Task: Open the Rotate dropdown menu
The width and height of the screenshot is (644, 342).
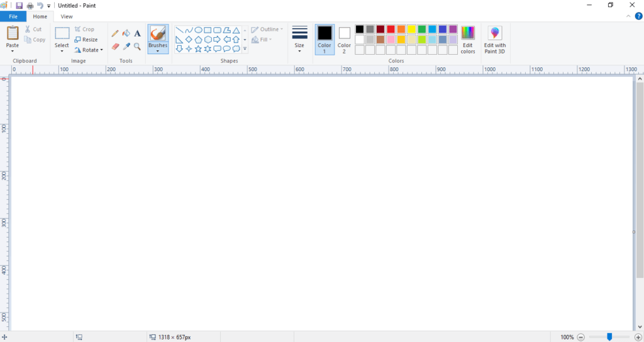Action: 88,50
